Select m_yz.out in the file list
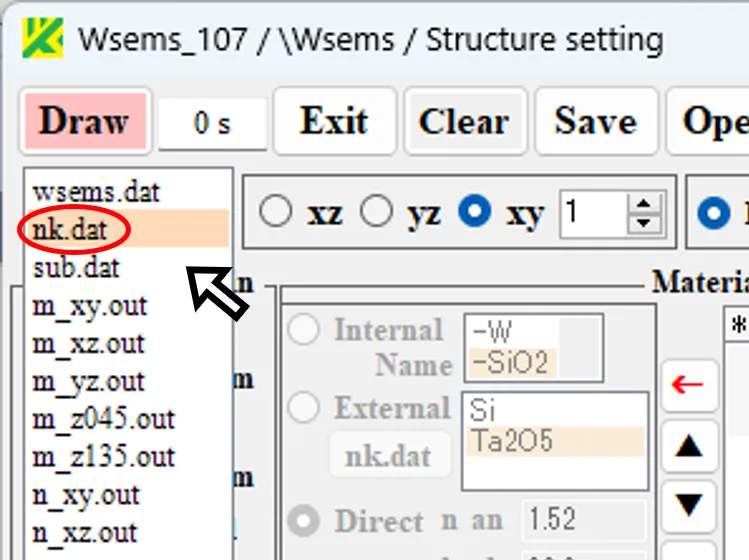749x560 pixels. click(x=128, y=381)
